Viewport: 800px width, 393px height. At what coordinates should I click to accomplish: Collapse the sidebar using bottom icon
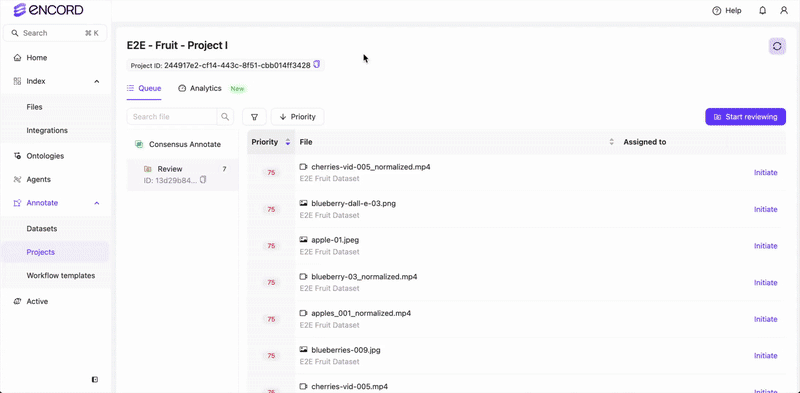pyautogui.click(x=95, y=379)
